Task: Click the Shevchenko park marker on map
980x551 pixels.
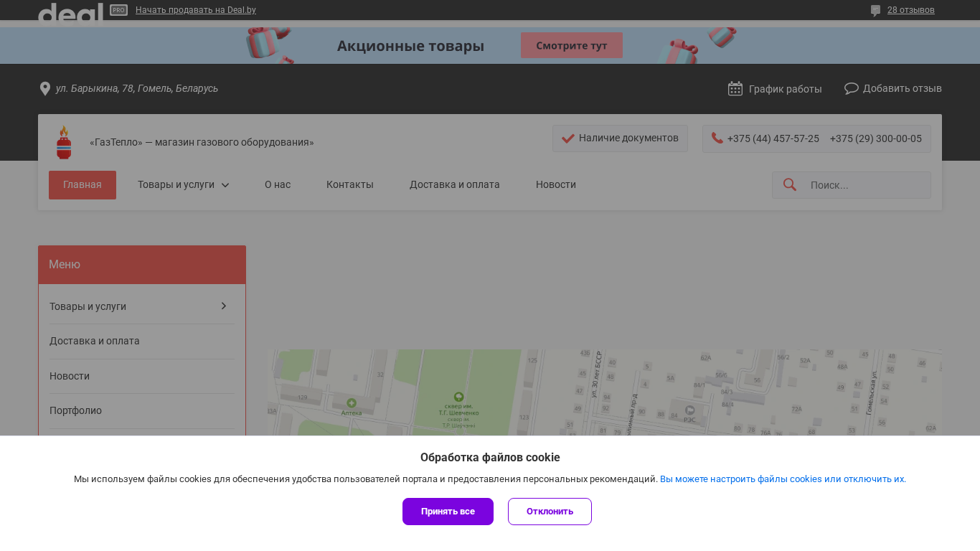Action: [458, 396]
